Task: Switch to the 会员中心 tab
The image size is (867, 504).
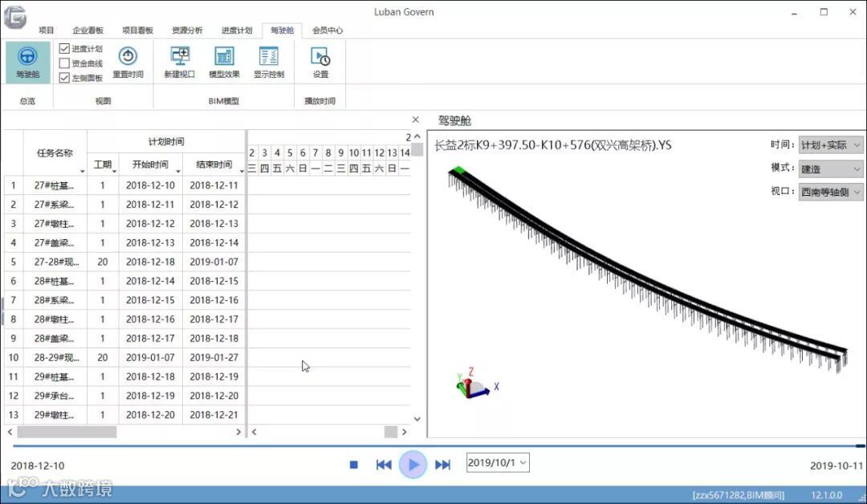Action: [328, 30]
